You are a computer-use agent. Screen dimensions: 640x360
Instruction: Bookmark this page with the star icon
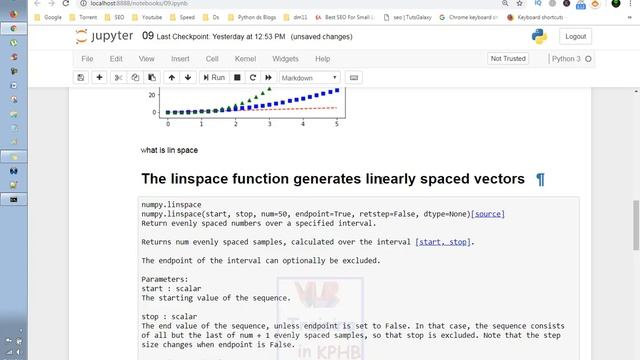(x=519, y=3)
